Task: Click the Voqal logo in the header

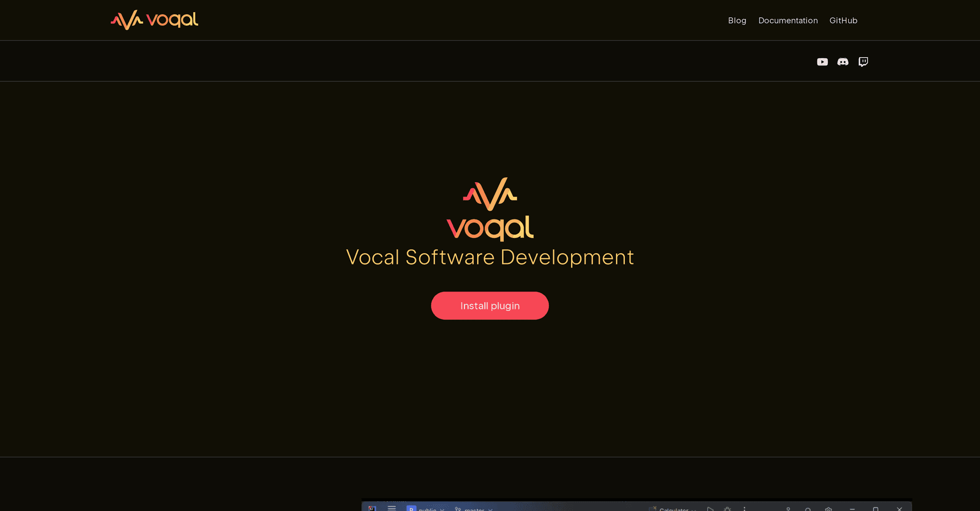Action: (x=155, y=20)
